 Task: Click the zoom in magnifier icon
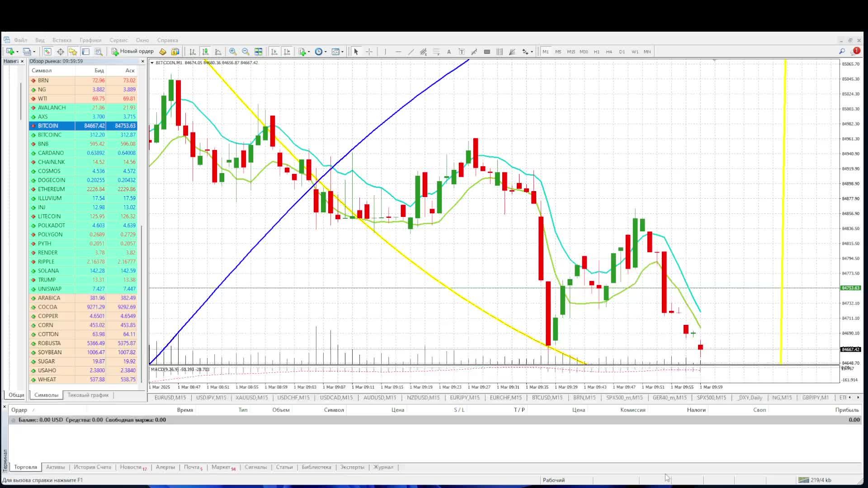click(233, 52)
